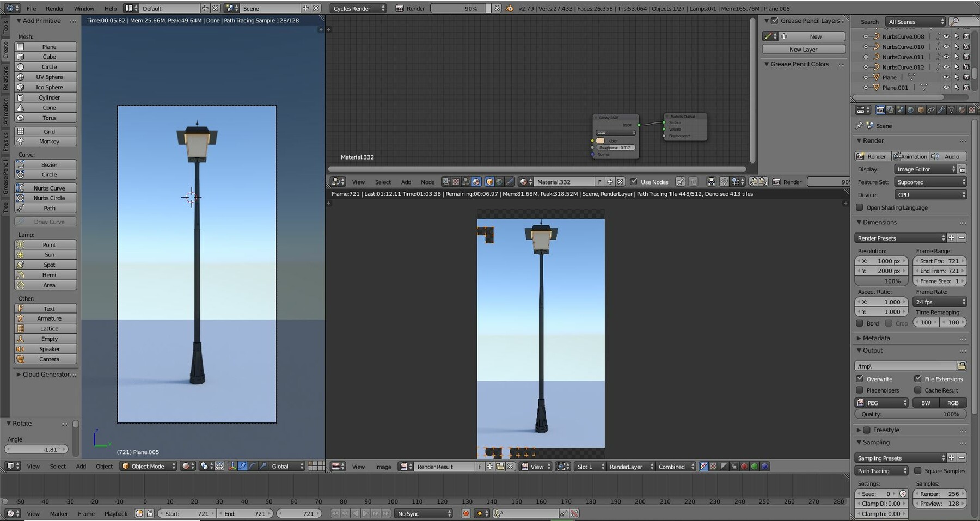Enable the Open Shading Language checkbox
Image resolution: width=980 pixels, height=521 pixels.
[x=859, y=207]
